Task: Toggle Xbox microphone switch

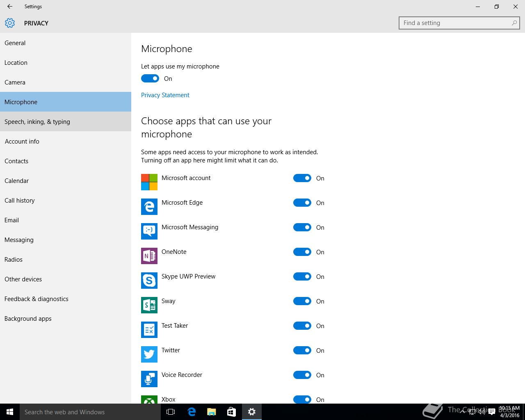Action: [302, 399]
